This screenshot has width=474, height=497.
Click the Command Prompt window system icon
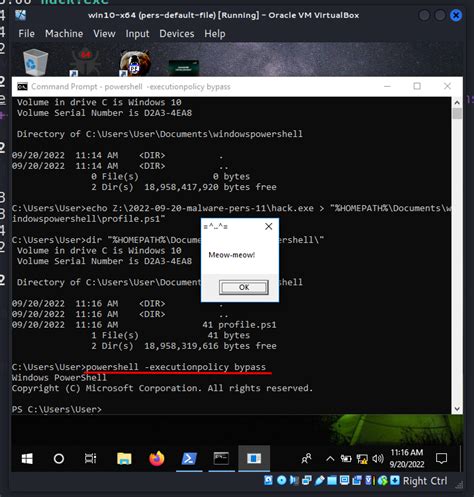[x=22, y=87]
